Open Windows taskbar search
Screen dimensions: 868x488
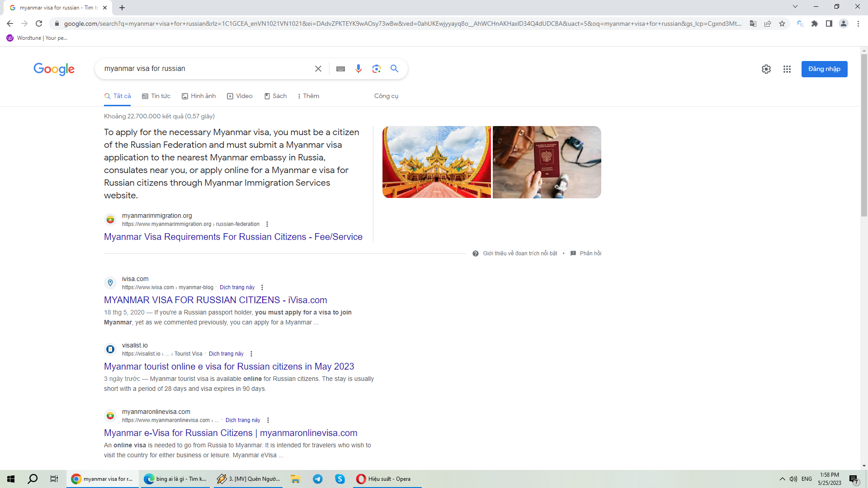[x=33, y=479]
